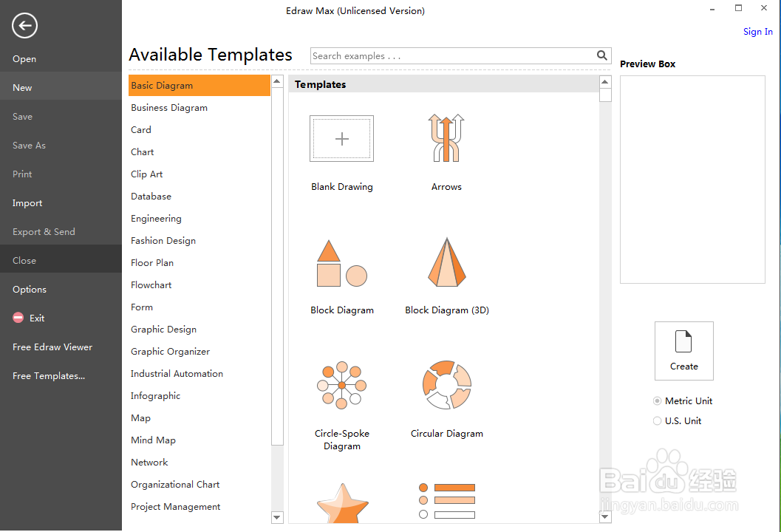
Task: Click the back arrow circle icon
Action: click(x=24, y=25)
